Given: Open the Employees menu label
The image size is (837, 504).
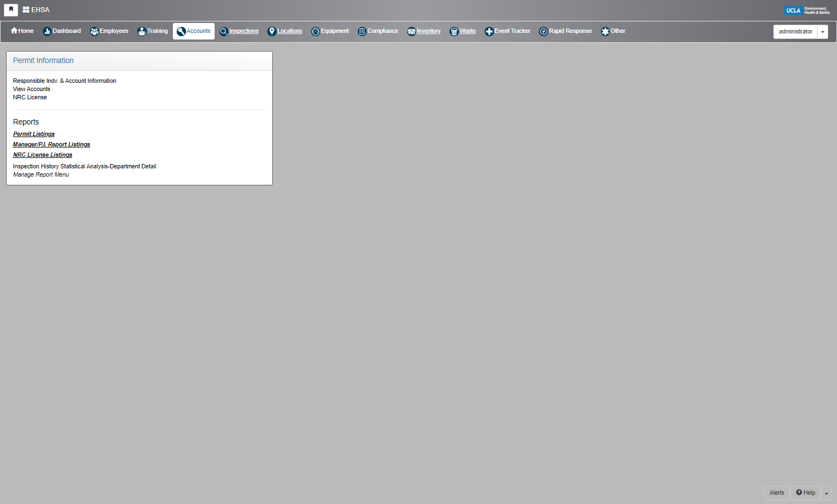Looking at the screenshot, I should (114, 31).
